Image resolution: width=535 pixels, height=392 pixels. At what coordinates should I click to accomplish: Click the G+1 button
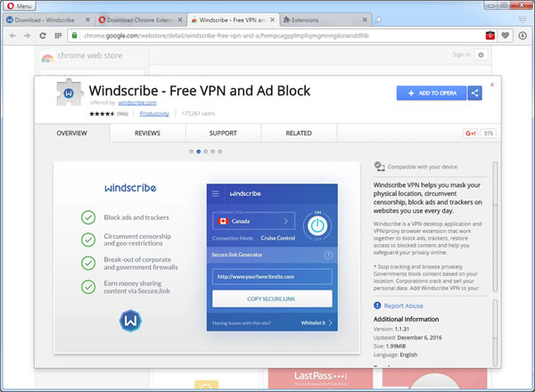click(x=471, y=134)
